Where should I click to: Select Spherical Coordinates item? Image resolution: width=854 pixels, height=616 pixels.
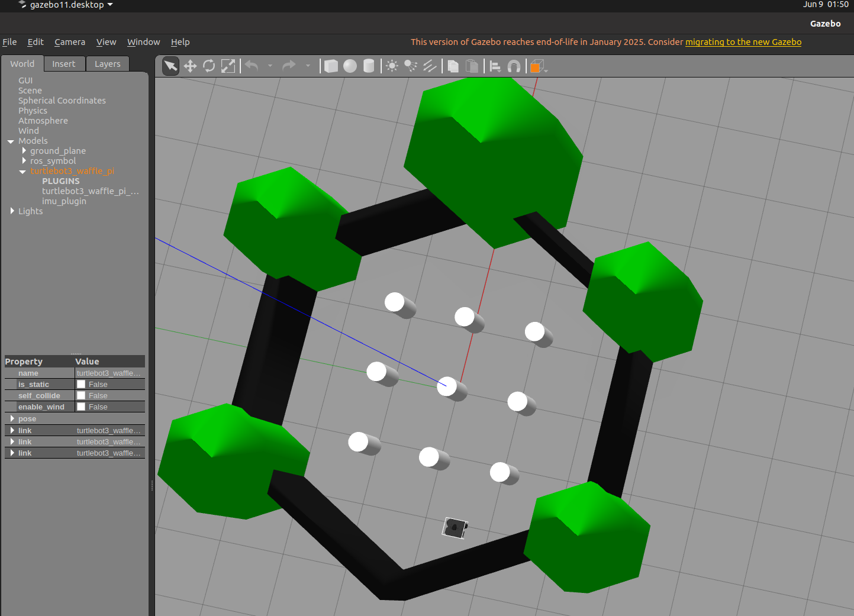point(62,101)
